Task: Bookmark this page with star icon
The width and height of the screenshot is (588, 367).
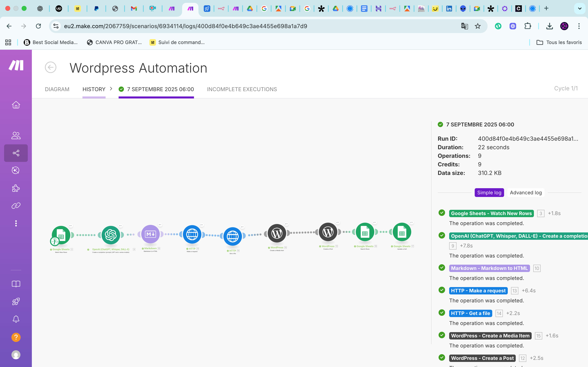Action: (x=478, y=26)
